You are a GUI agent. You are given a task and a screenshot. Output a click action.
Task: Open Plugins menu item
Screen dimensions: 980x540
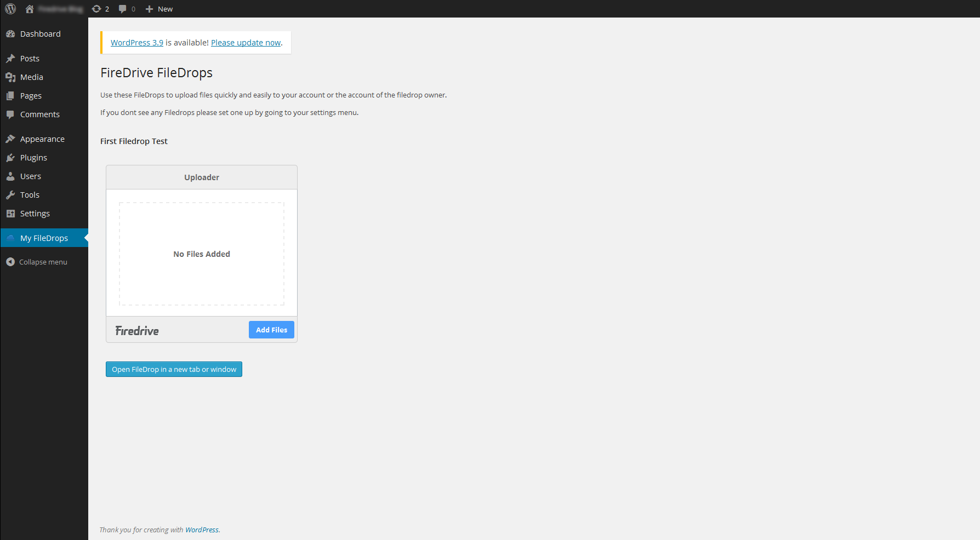[44, 158]
